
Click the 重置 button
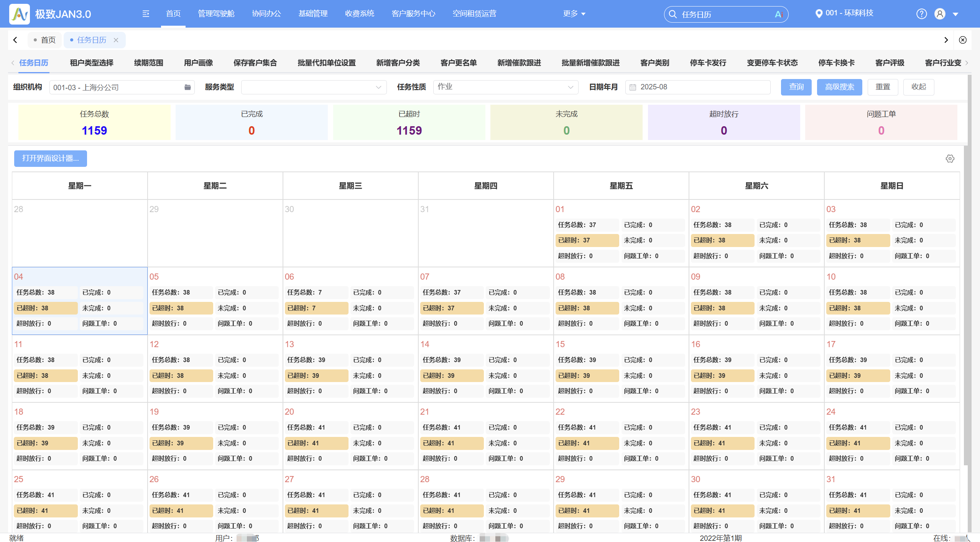click(x=883, y=87)
